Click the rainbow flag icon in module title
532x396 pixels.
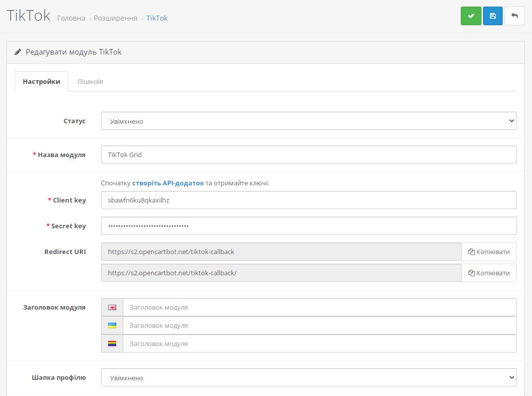point(112,344)
